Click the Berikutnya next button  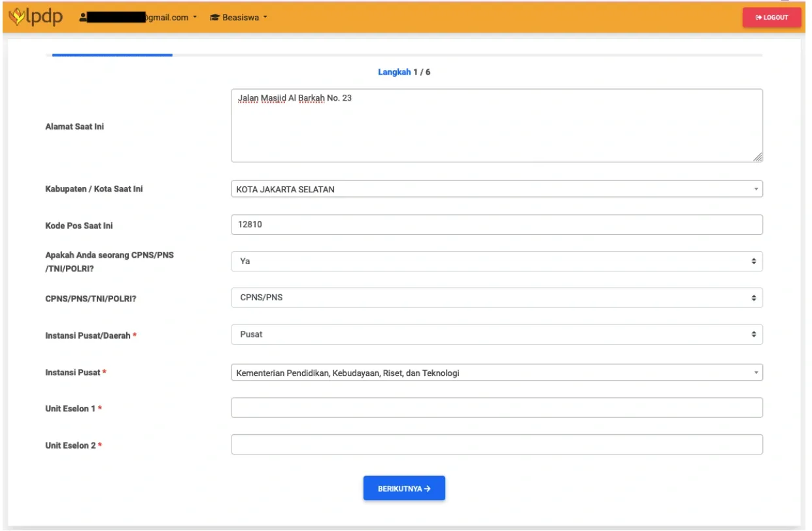pos(404,488)
